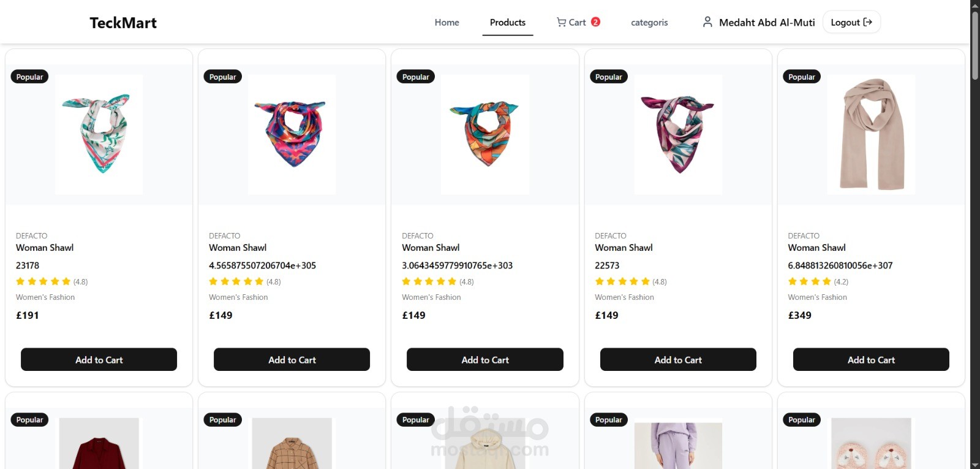The width and height of the screenshot is (980, 469).
Task: Open the teal floral scarf product image
Action: tap(99, 134)
